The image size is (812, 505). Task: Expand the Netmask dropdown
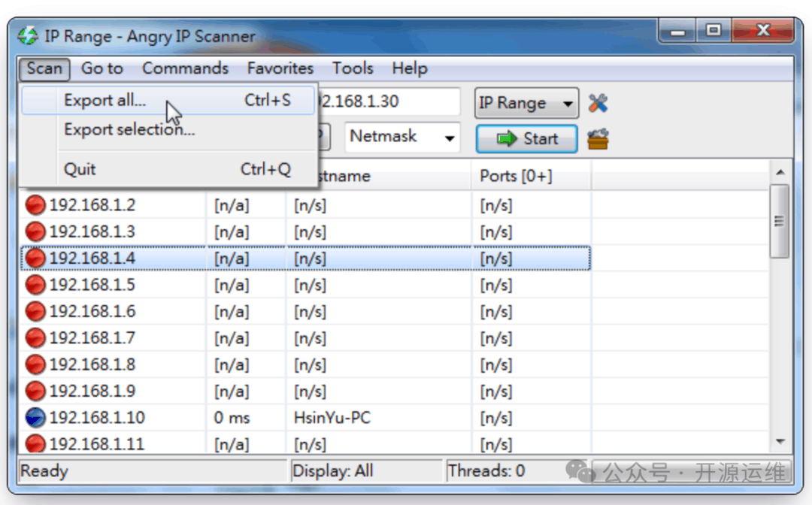[x=403, y=138]
